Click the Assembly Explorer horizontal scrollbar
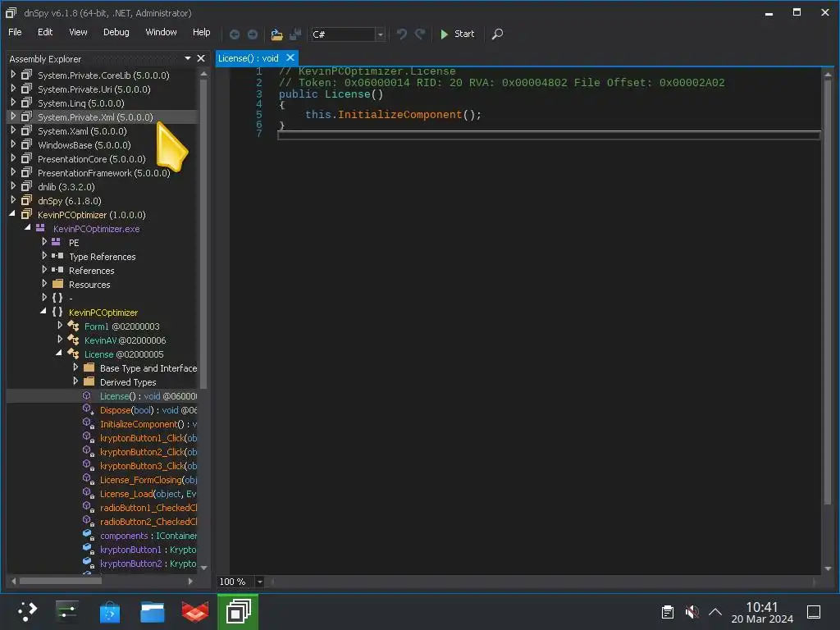Viewport: 840px width, 630px height. (x=60, y=581)
